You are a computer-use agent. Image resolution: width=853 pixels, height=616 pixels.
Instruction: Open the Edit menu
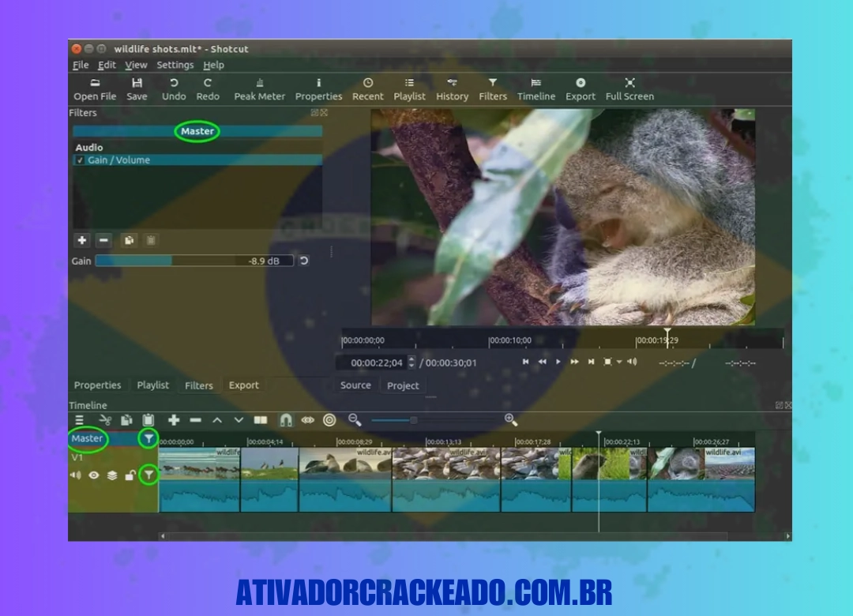(107, 65)
